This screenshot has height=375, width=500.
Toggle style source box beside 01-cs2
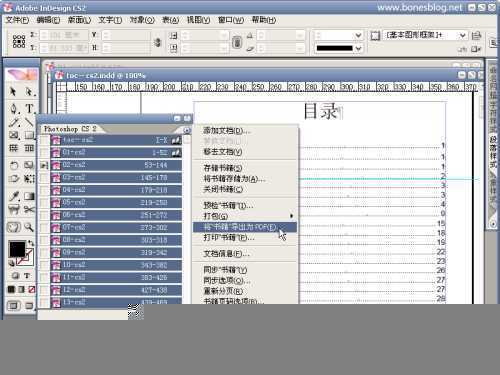44,153
